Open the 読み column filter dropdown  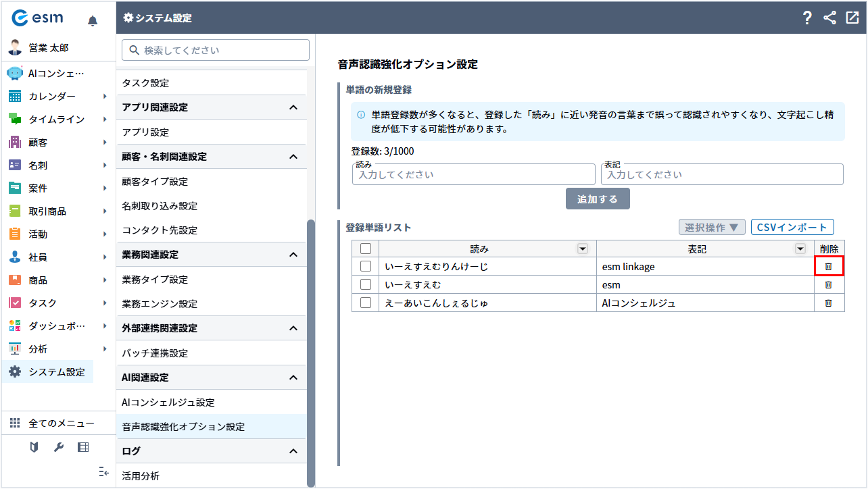coord(583,249)
